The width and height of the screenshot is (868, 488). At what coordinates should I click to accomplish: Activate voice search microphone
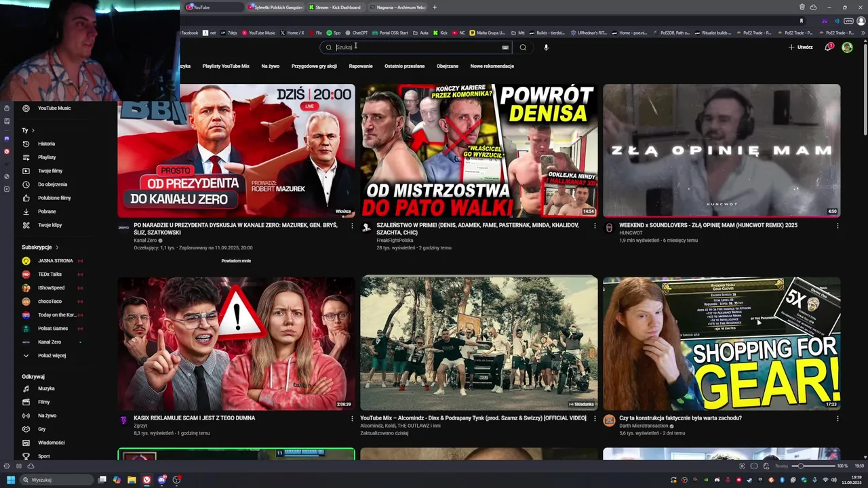point(546,47)
